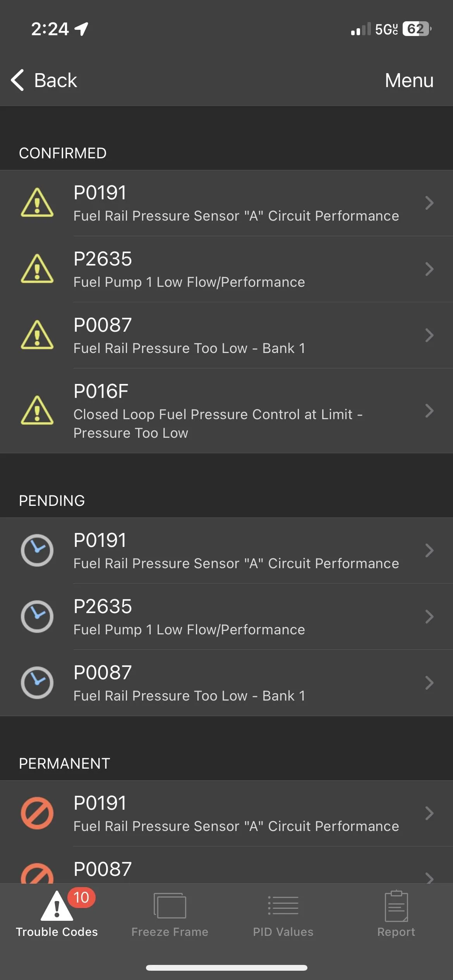Screen dimensions: 453x980
Task: Tap the location arrow in status bar
Action: point(82,29)
